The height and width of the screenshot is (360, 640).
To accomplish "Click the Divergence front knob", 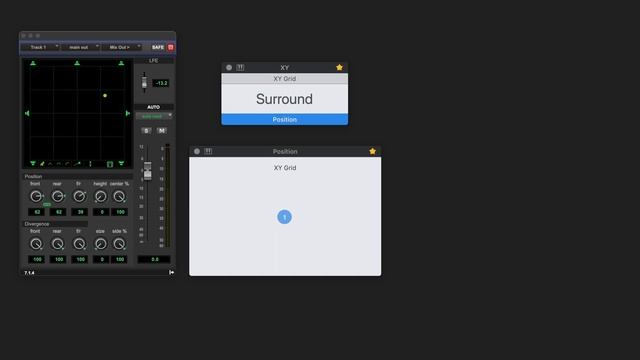I will pyautogui.click(x=36, y=244).
